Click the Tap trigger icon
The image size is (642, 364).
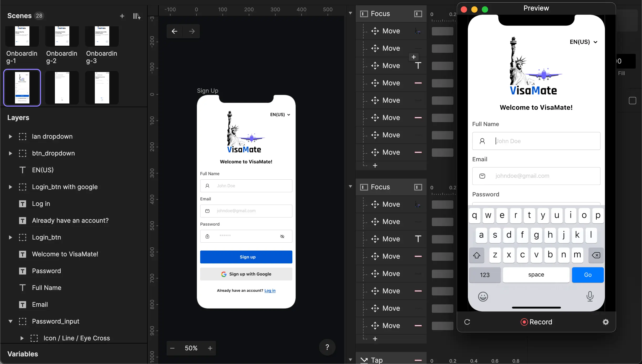pyautogui.click(x=364, y=360)
